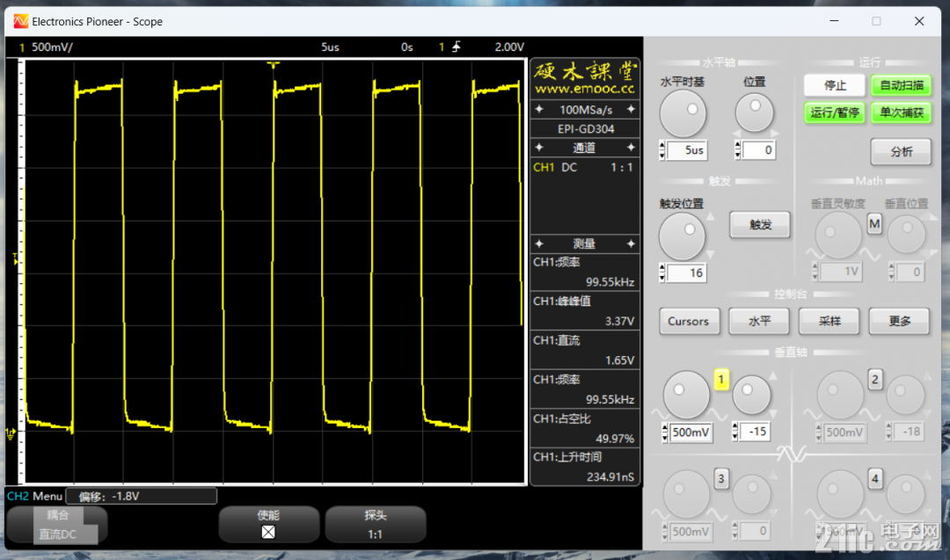Open the 更多 more console button
Image resolution: width=950 pixels, height=560 pixels.
coord(899,322)
